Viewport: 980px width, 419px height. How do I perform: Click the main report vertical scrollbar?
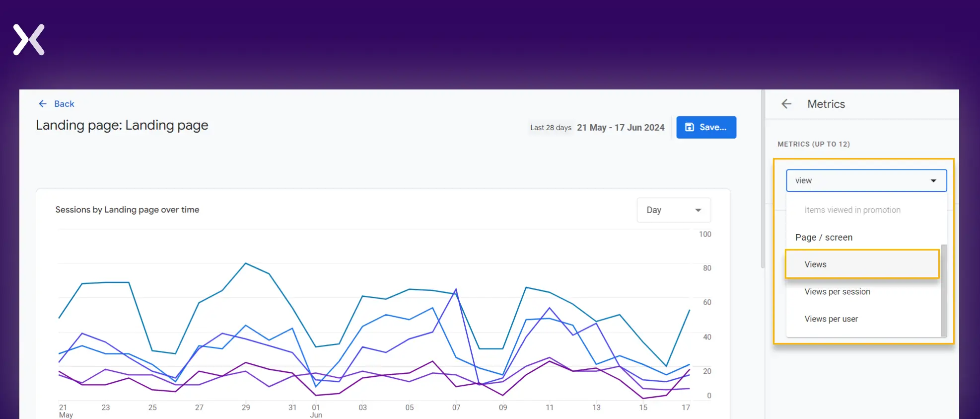click(x=763, y=179)
